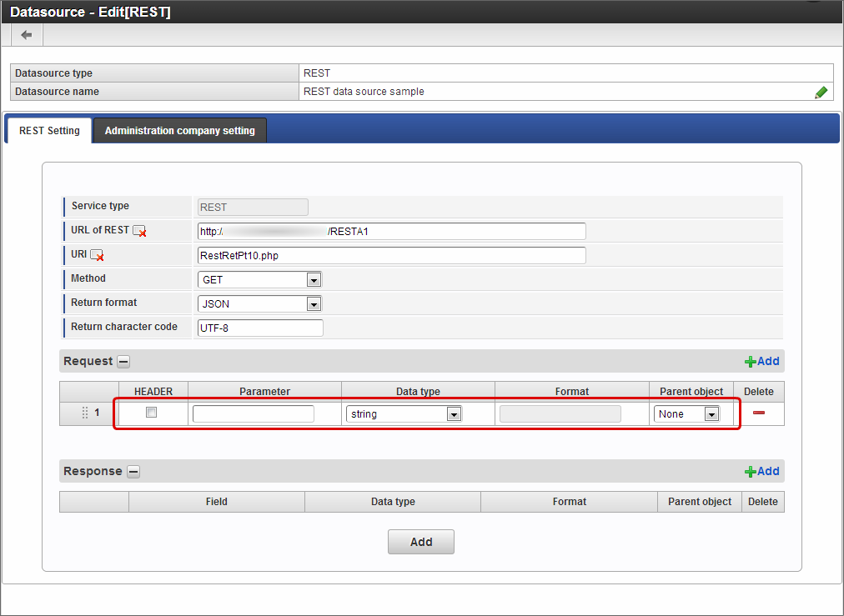Click the icon next to URI label
This screenshot has height=616, width=844.
(97, 255)
